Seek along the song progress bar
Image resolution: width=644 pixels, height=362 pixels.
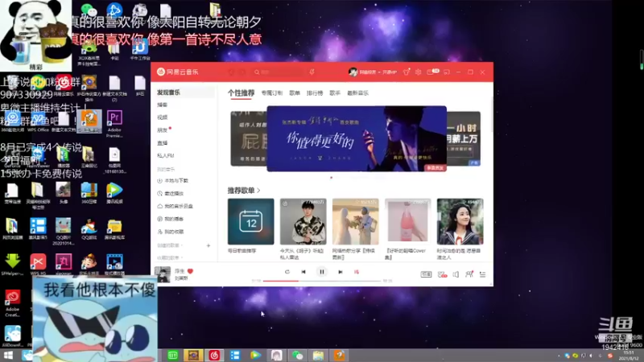(x=321, y=281)
